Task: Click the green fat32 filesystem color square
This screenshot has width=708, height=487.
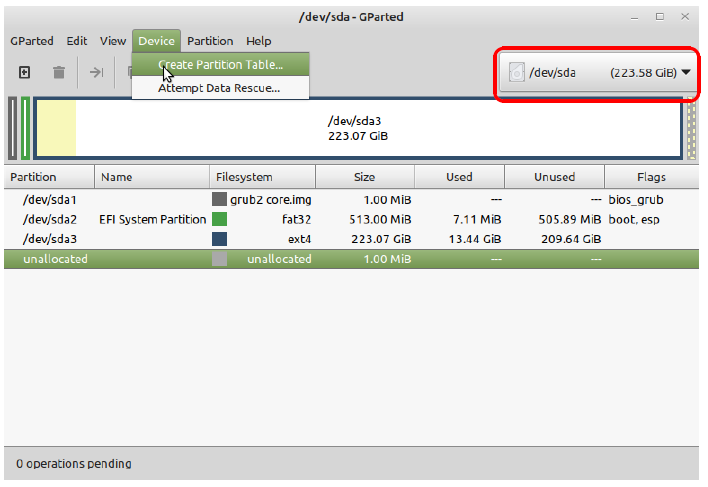Action: click(219, 219)
